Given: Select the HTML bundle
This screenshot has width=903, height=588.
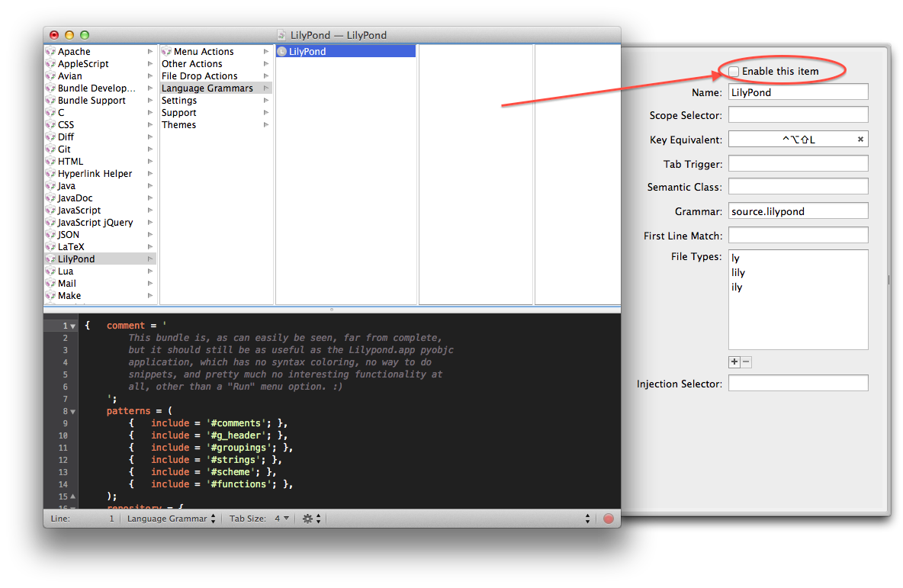Looking at the screenshot, I should pyautogui.click(x=100, y=161).
